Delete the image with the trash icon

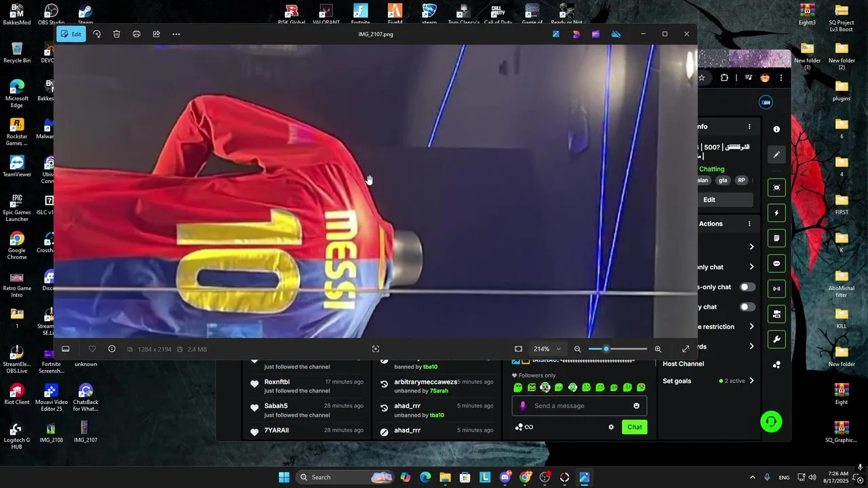pyautogui.click(x=117, y=34)
